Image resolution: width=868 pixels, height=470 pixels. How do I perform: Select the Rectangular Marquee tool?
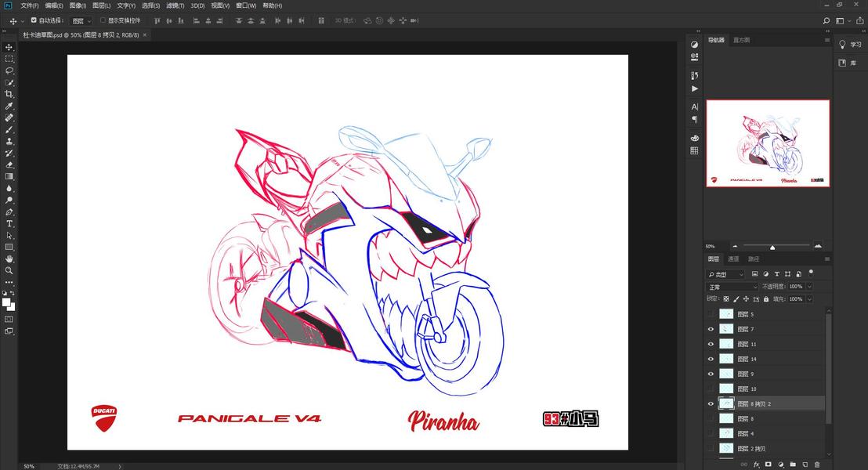tap(9, 60)
